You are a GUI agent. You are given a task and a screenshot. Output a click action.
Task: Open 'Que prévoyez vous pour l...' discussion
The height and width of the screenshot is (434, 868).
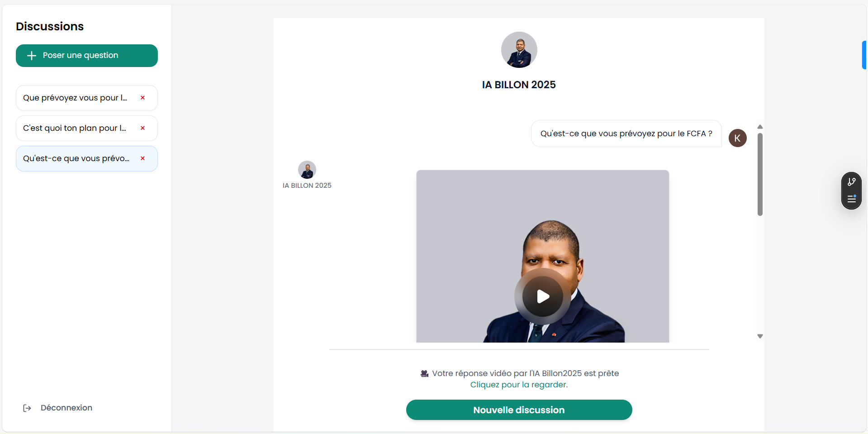click(75, 98)
